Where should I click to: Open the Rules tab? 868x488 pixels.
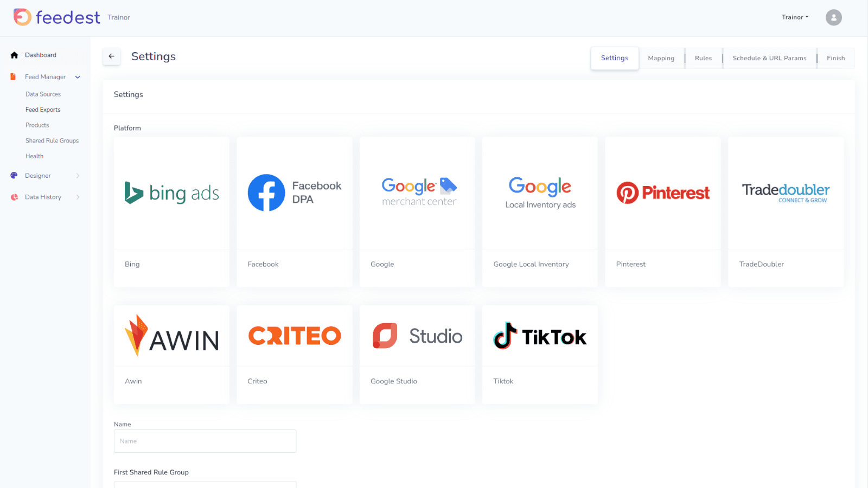pos(703,59)
